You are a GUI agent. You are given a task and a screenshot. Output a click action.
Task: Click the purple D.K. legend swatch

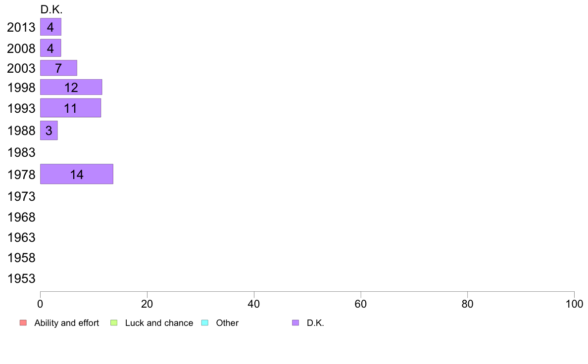click(295, 323)
